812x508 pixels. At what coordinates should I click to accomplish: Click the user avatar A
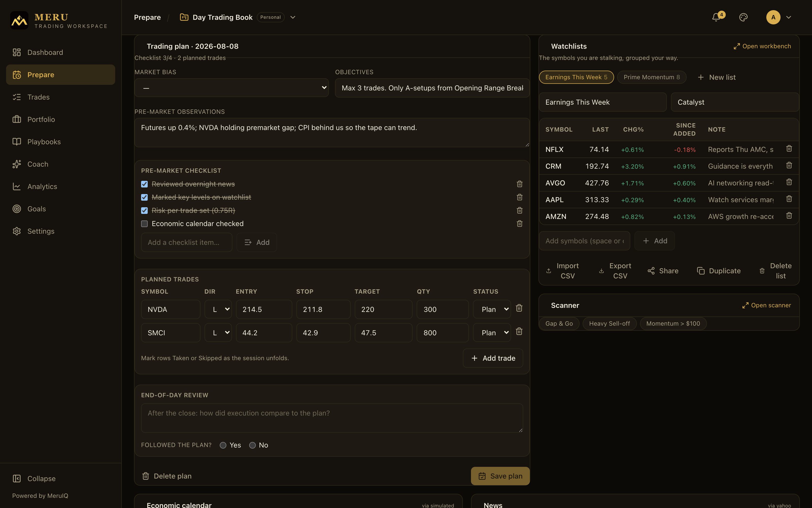(x=773, y=17)
